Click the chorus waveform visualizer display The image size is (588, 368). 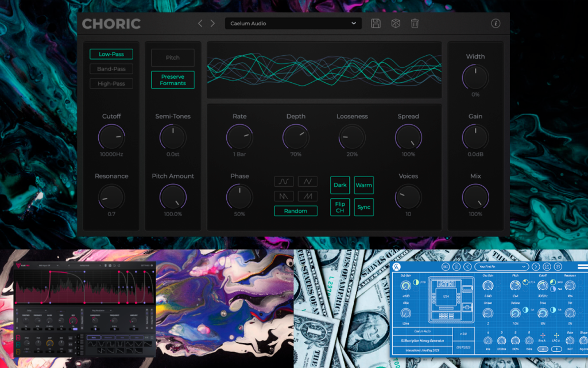point(324,70)
